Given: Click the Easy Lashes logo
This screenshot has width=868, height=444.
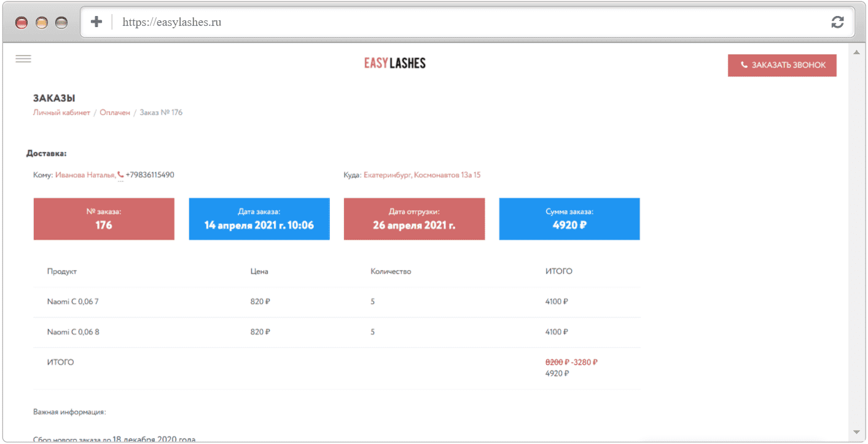Looking at the screenshot, I should (x=394, y=63).
